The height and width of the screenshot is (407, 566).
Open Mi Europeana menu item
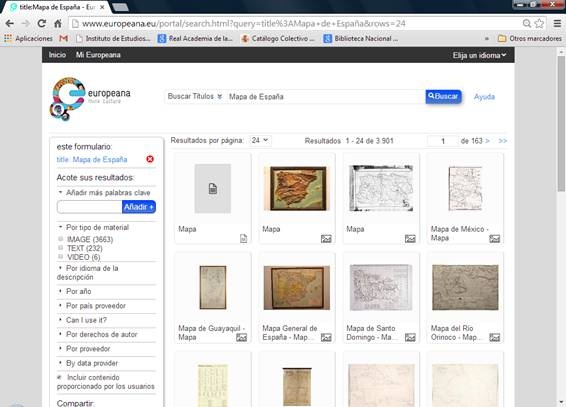coord(98,55)
